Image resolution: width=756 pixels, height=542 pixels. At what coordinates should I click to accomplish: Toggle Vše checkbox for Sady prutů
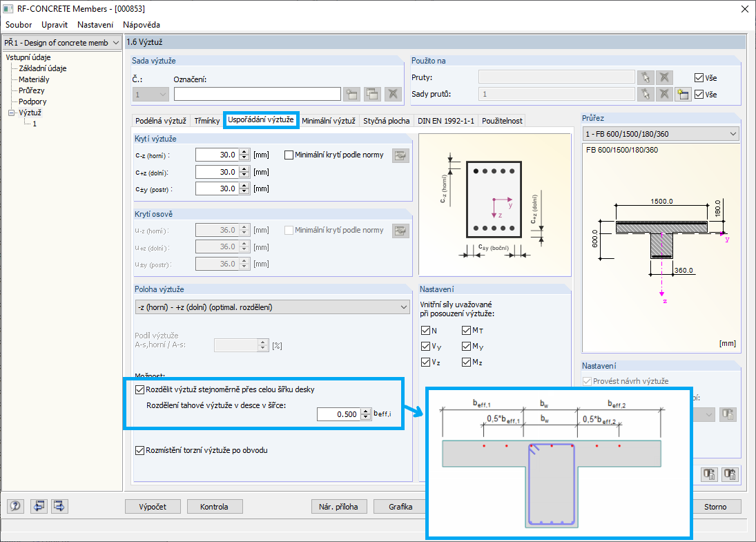699,95
